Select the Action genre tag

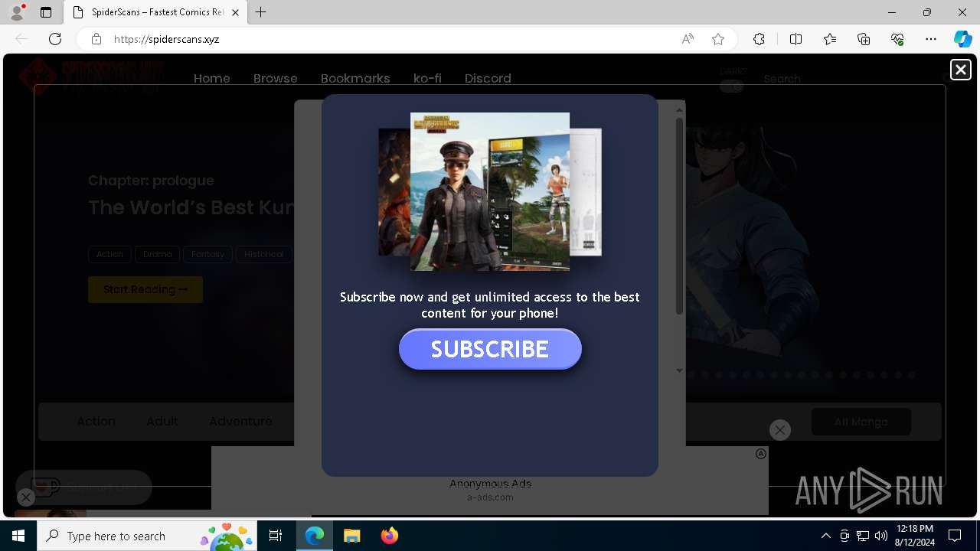click(109, 254)
